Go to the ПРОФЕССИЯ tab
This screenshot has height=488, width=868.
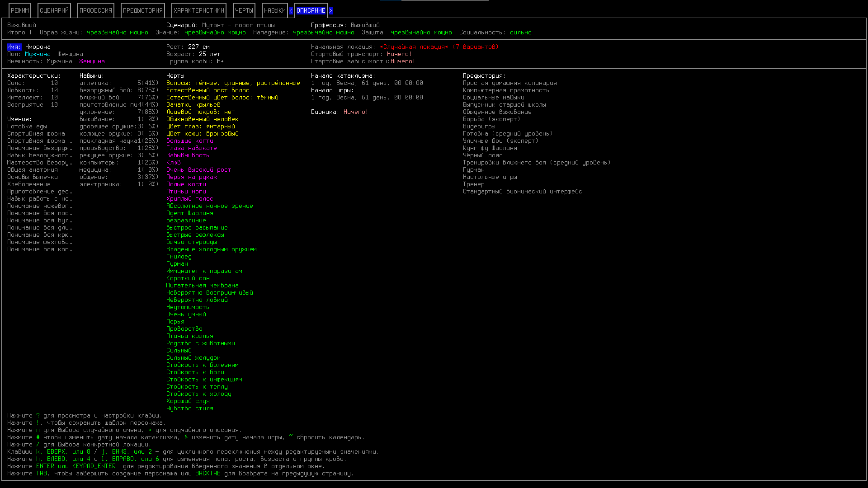click(x=96, y=11)
